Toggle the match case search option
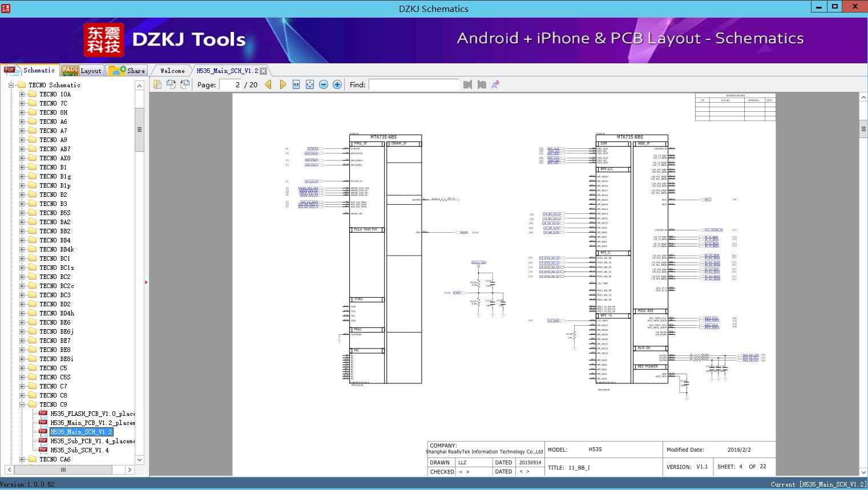The image size is (868, 490). coord(495,84)
